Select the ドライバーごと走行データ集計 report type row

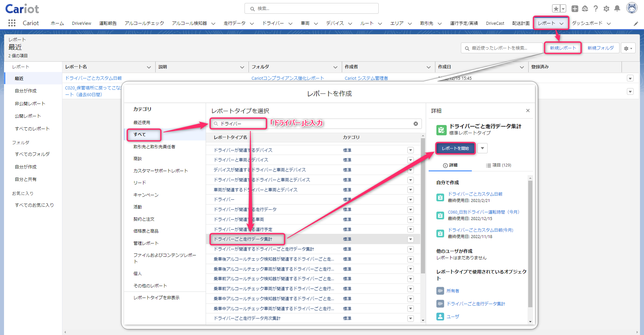tap(314, 239)
